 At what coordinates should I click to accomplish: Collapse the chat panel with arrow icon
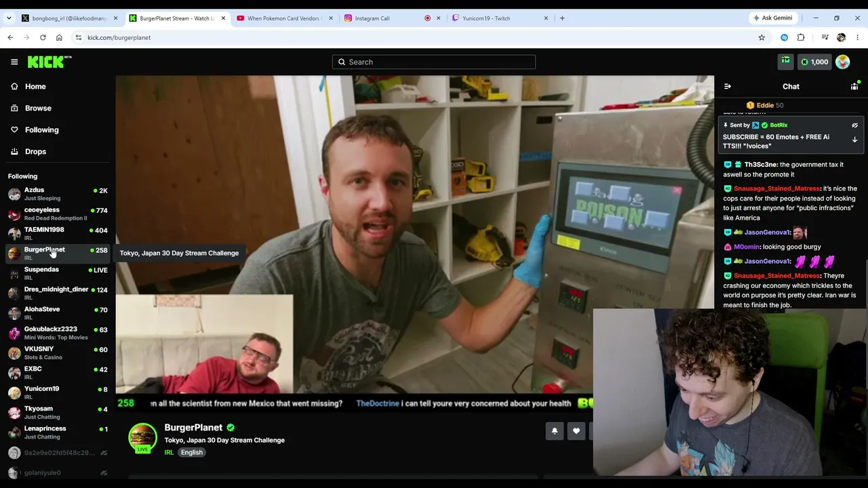point(728,87)
